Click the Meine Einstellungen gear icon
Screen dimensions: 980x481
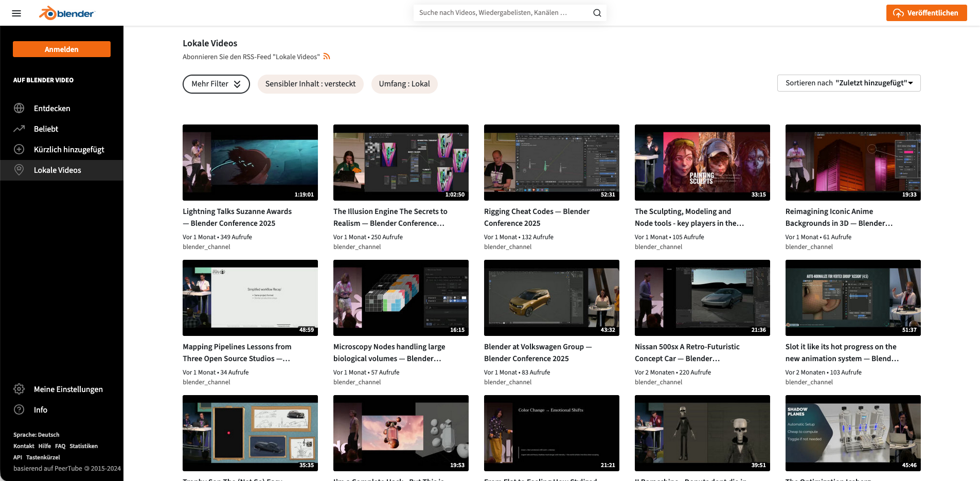19,389
